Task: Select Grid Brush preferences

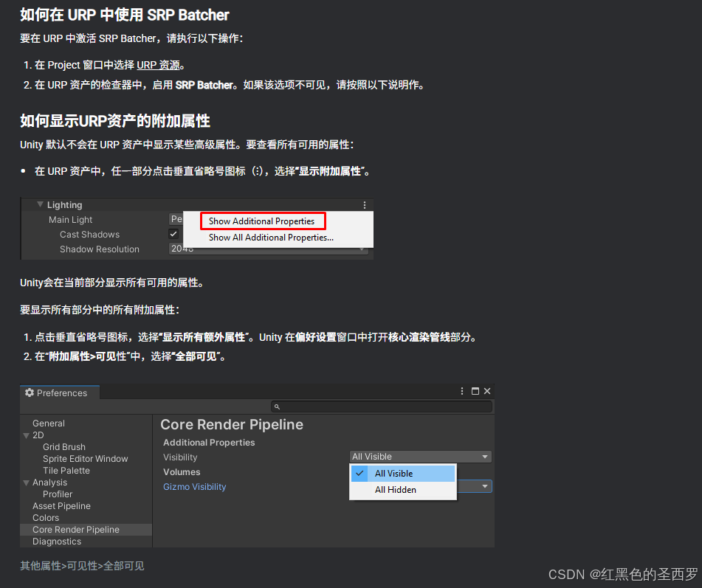Action: pos(64,446)
